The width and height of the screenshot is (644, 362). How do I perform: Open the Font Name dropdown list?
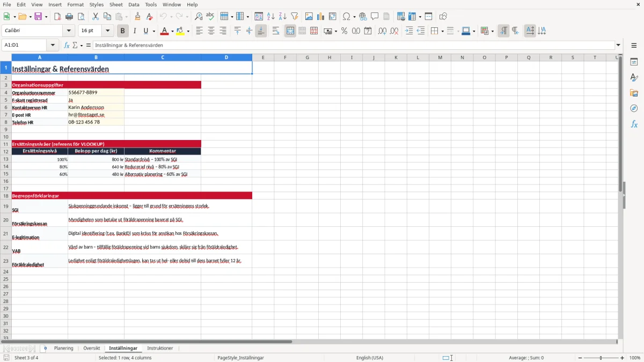(69, 31)
